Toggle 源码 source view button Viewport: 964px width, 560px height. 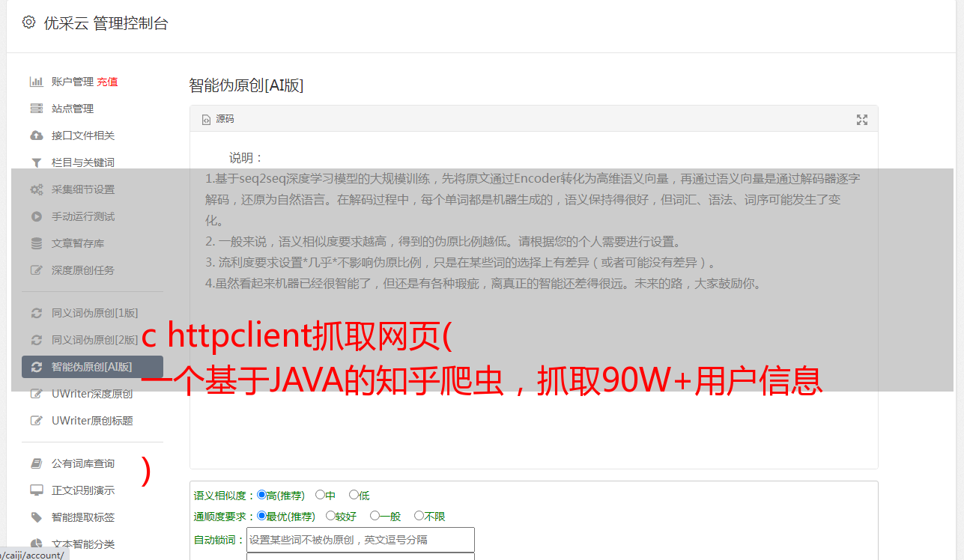(x=218, y=119)
